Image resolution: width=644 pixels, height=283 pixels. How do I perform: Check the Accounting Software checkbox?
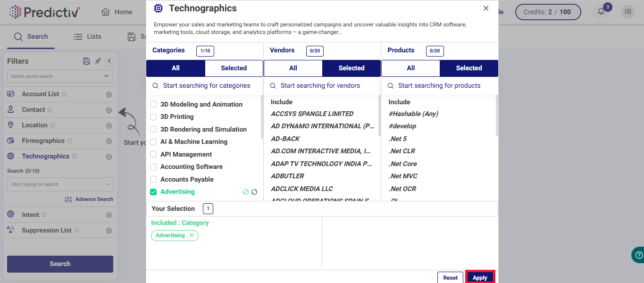click(153, 166)
